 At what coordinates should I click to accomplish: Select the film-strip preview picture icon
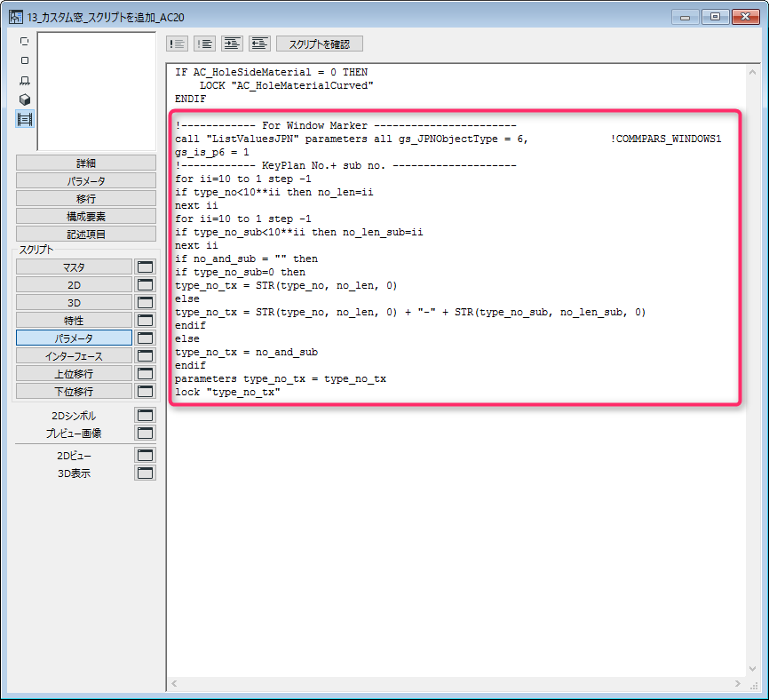(x=25, y=119)
